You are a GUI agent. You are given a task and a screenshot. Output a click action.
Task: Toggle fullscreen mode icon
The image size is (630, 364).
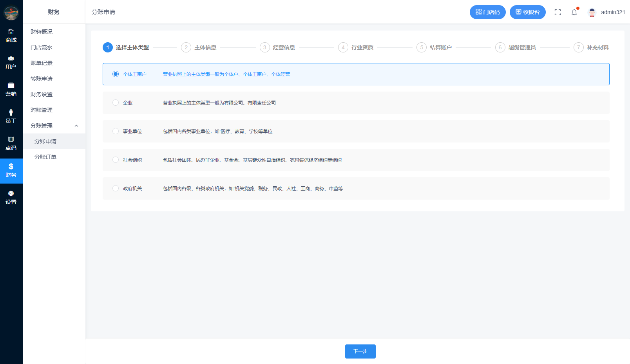558,12
